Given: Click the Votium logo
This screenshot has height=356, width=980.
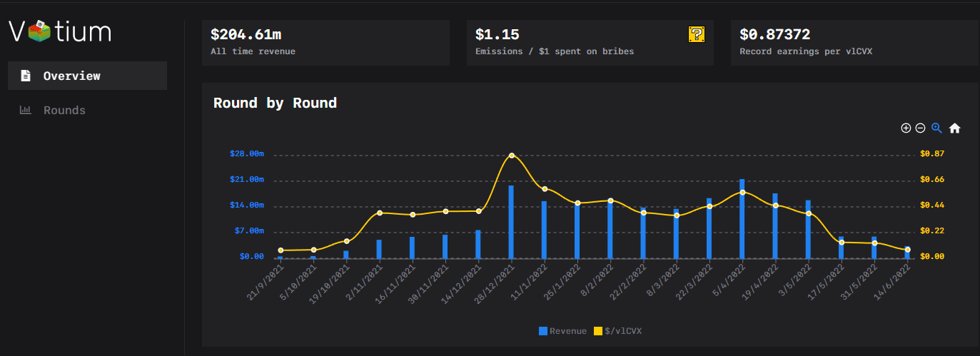Looking at the screenshot, I should pos(60,31).
